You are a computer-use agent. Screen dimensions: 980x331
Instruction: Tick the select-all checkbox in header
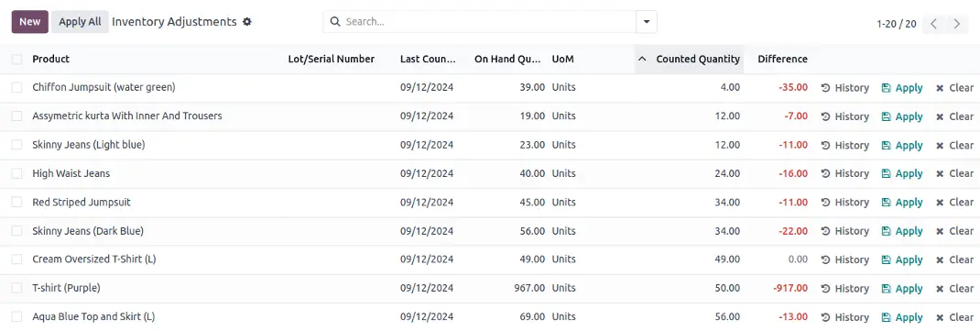16,60
